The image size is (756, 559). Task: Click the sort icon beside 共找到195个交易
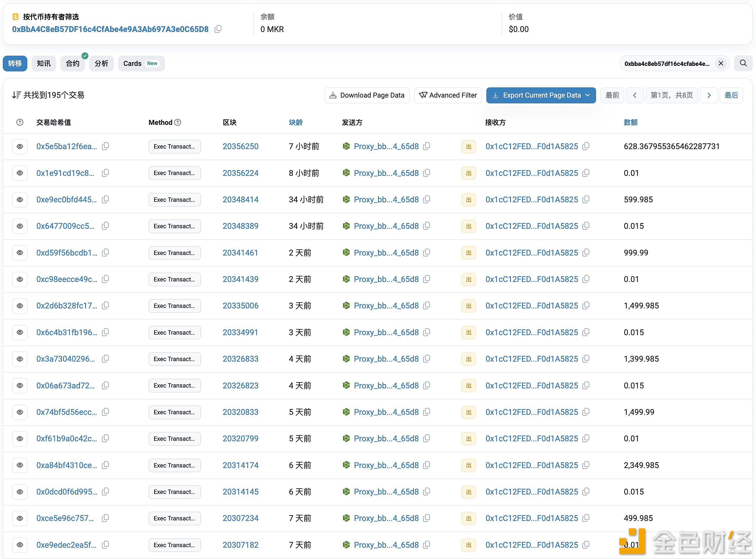coord(16,95)
